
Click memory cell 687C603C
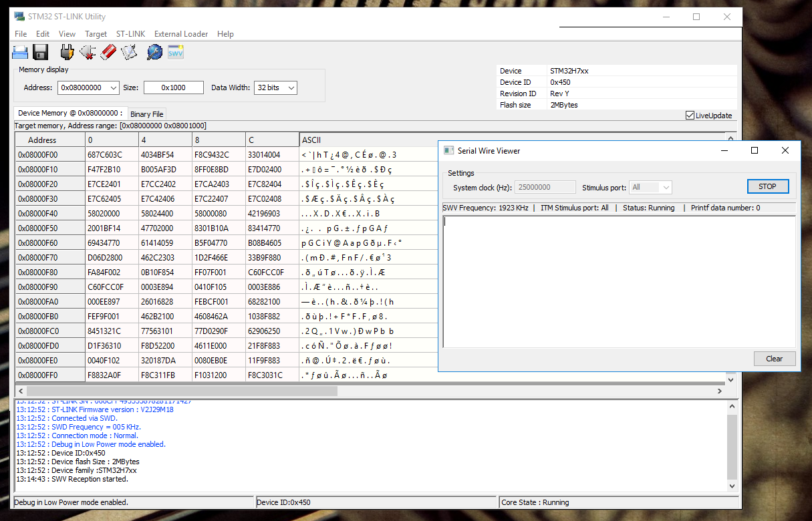112,155
